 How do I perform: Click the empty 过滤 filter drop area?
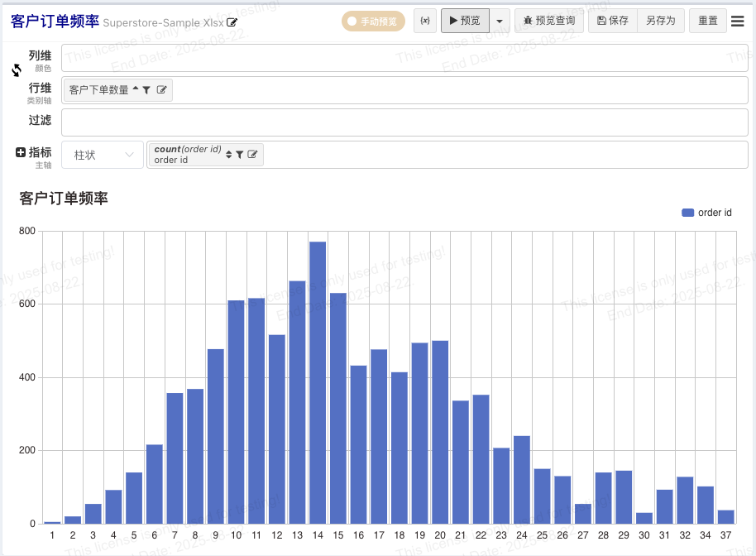[404, 122]
